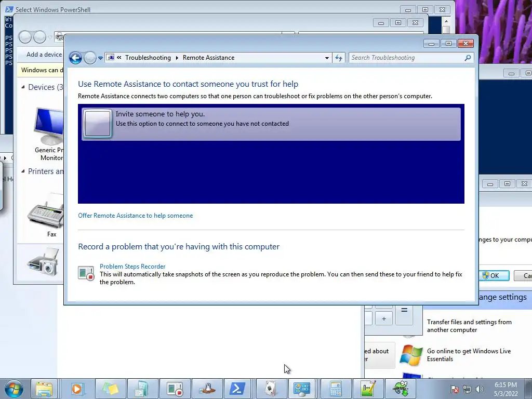Click the Windows can display info bar
This screenshot has width=532, height=399.
(41, 70)
